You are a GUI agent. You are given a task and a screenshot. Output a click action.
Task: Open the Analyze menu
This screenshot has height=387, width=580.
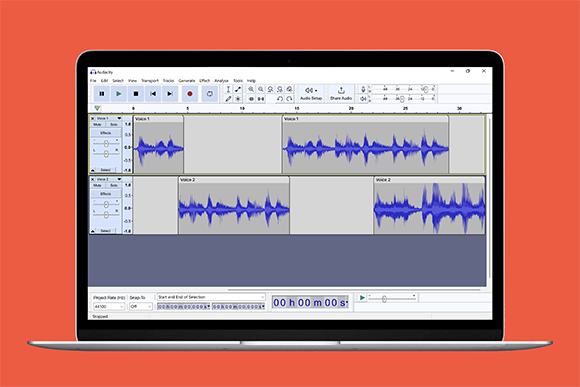coord(222,81)
